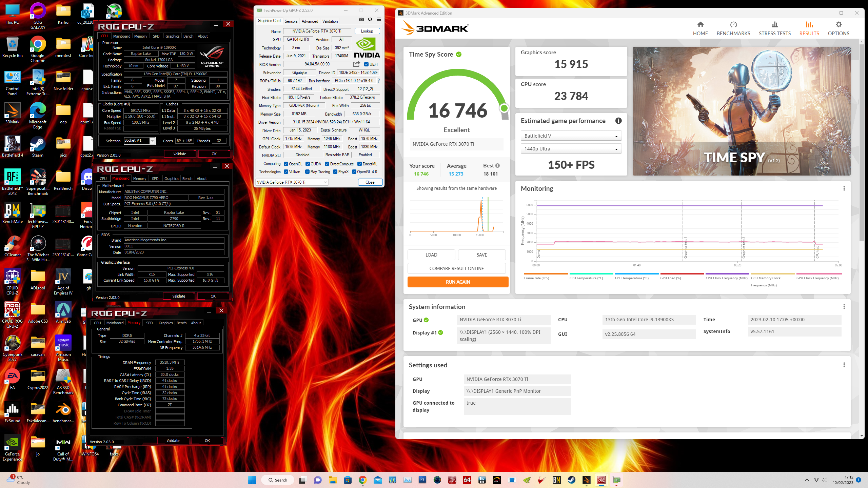Expand 1440p Ultra resolution dropdown
The width and height of the screenshot is (868, 488).
point(571,149)
